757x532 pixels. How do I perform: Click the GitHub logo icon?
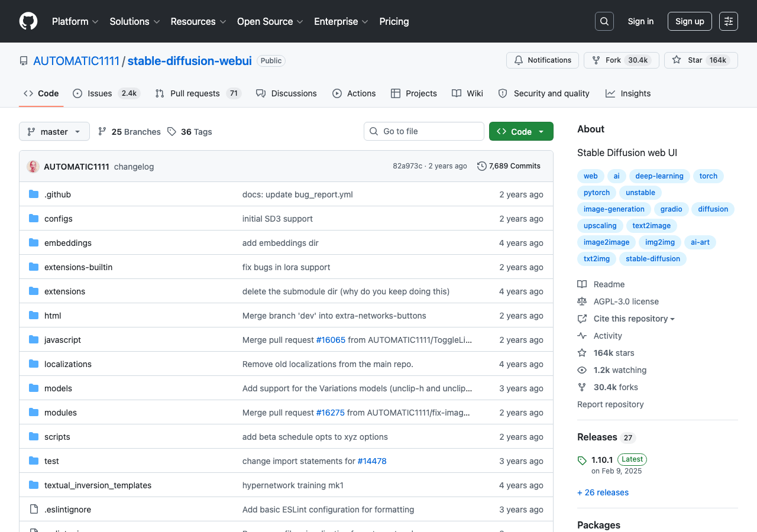pos(28,21)
